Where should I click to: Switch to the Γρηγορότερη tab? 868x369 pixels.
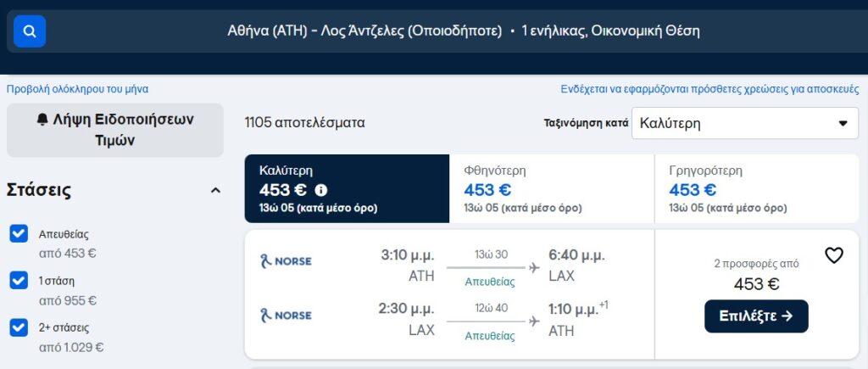tap(757, 189)
